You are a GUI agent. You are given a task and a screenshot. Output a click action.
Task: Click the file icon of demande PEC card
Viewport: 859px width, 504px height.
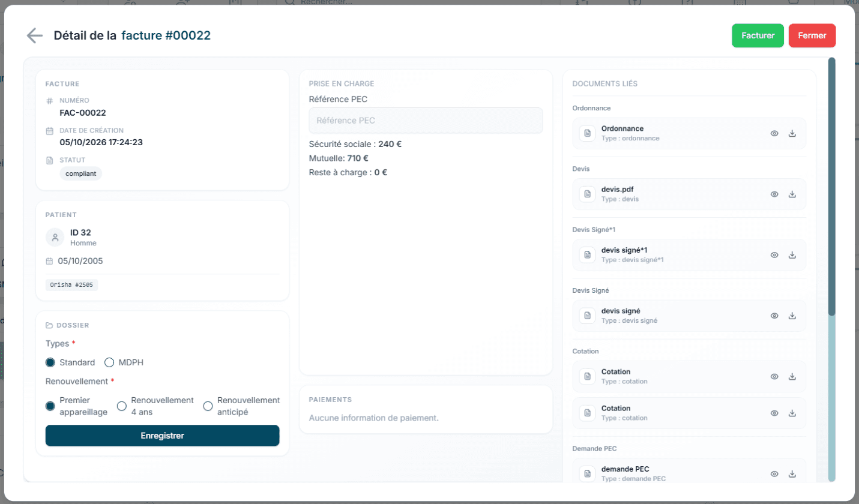(588, 474)
